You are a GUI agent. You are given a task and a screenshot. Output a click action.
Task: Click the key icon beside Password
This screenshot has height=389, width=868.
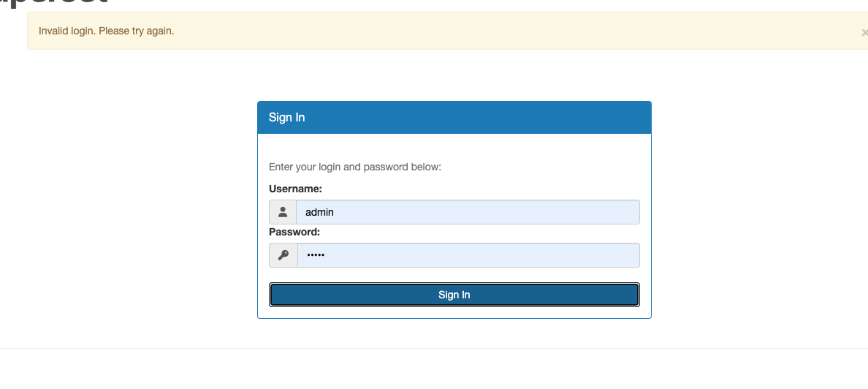pos(283,255)
